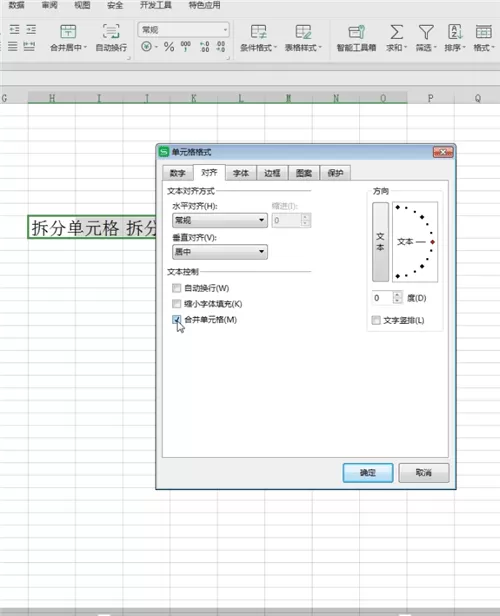This screenshot has height=616, width=500.
Task: Select column header Q
Action: pyautogui.click(x=477, y=98)
